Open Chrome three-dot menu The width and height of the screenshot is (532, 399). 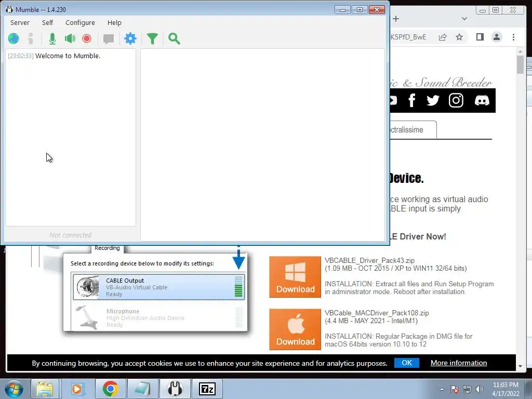click(x=513, y=37)
